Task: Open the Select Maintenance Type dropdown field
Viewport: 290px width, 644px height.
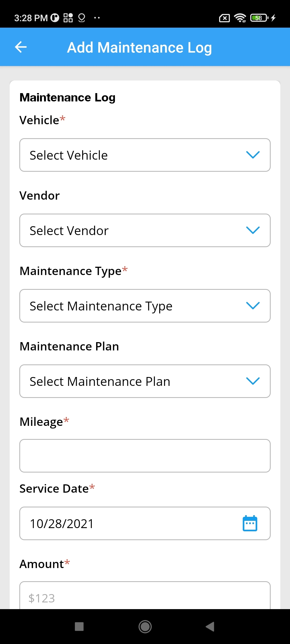Action: (x=145, y=306)
